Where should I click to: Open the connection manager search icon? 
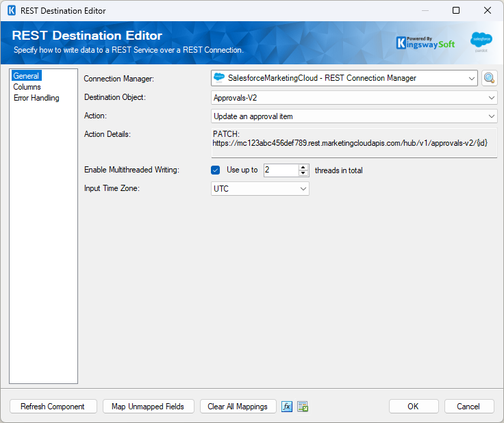tap(489, 78)
